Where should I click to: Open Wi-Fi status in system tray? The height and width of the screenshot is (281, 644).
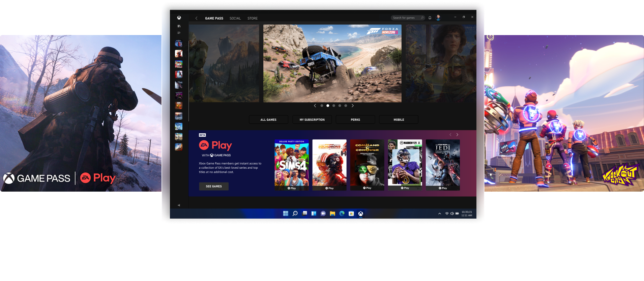click(x=447, y=214)
